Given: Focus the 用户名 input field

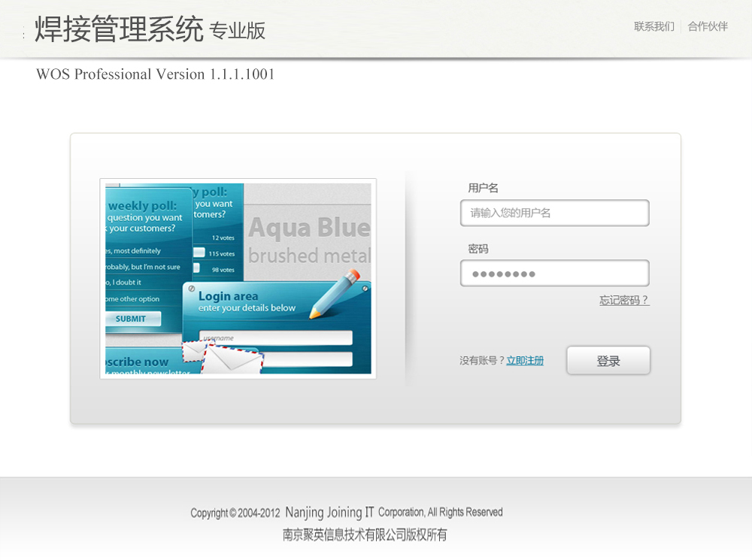Looking at the screenshot, I should click(554, 213).
